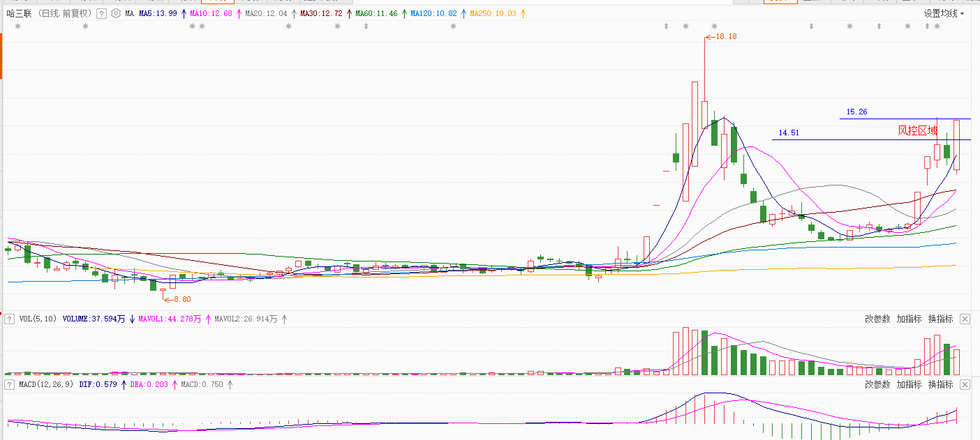Click 换指标 in the VOL panel
Image resolution: width=980 pixels, height=440 pixels.
pyautogui.click(x=940, y=319)
